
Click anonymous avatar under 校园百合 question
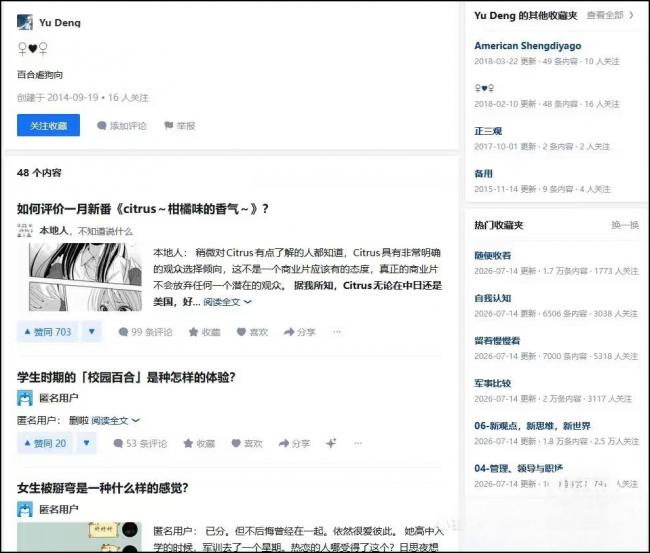[25, 398]
